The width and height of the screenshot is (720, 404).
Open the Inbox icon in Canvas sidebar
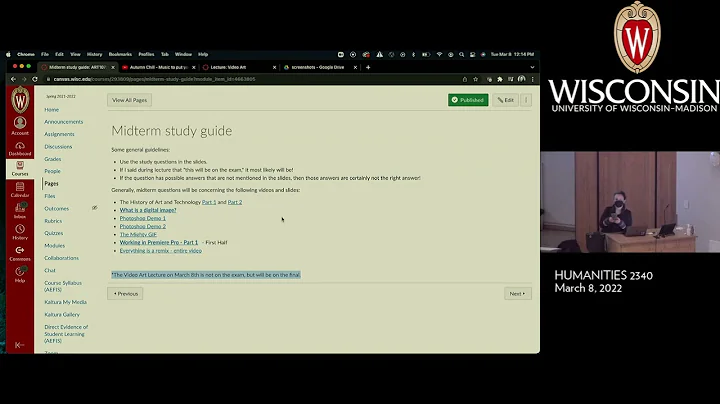tap(20, 211)
